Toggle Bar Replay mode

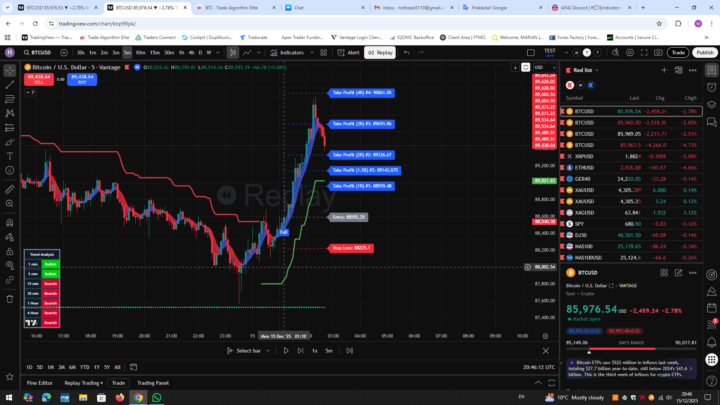[x=380, y=53]
